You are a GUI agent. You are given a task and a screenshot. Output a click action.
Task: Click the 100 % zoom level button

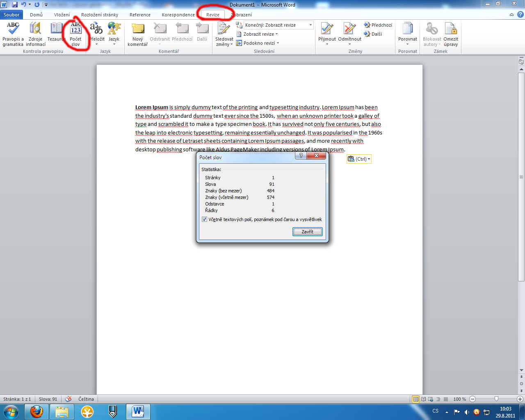pos(459,399)
